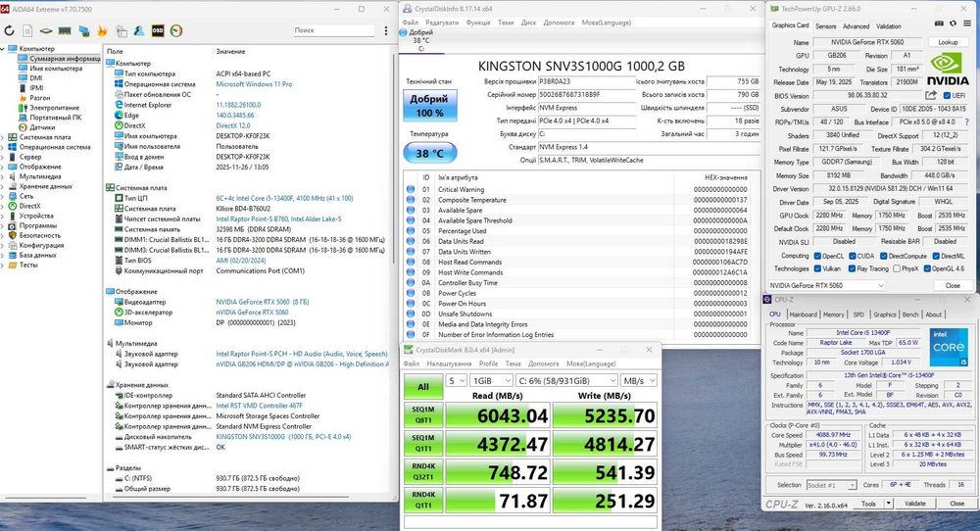
Task: Click the AIDA64 refresh toolbar icon
Action: click(x=9, y=30)
